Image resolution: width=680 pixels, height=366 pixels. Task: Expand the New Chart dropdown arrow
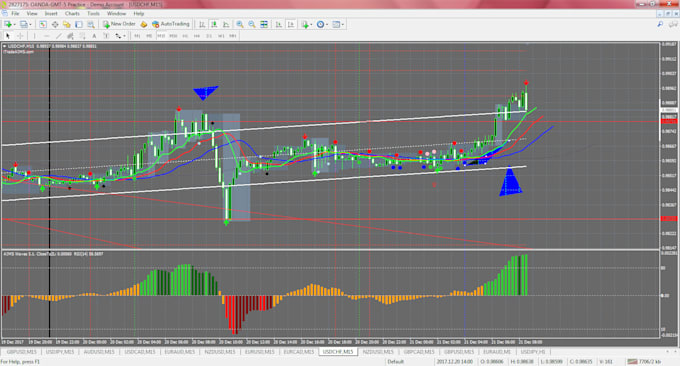click(14, 24)
